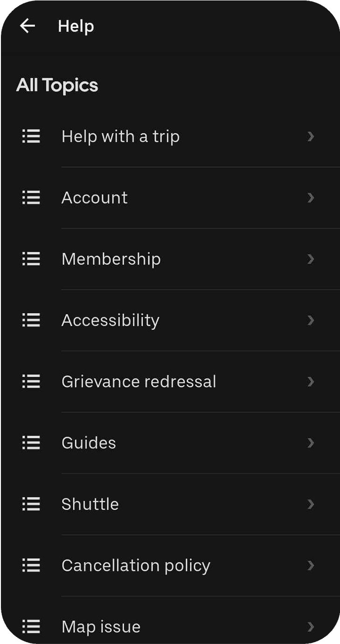Click list icon beside Membership
The image size is (340, 644).
(x=31, y=259)
